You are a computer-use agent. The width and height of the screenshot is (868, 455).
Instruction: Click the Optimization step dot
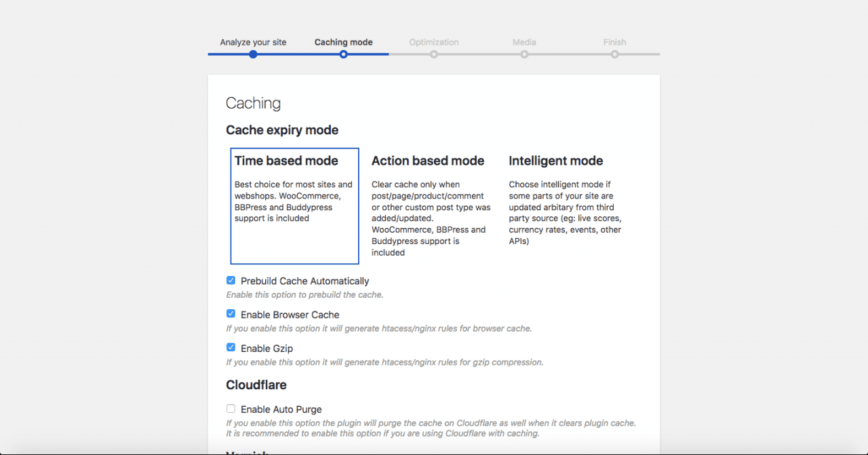pyautogui.click(x=434, y=54)
